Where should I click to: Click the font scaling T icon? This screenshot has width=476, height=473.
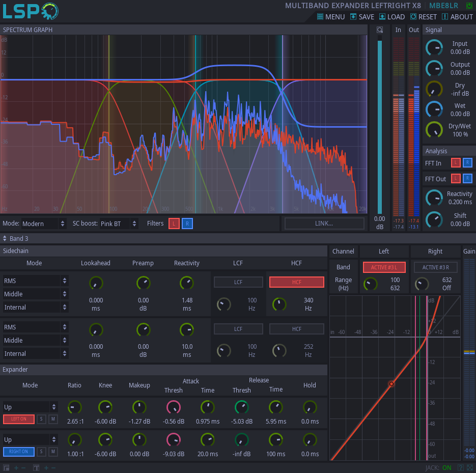[x=36, y=468]
